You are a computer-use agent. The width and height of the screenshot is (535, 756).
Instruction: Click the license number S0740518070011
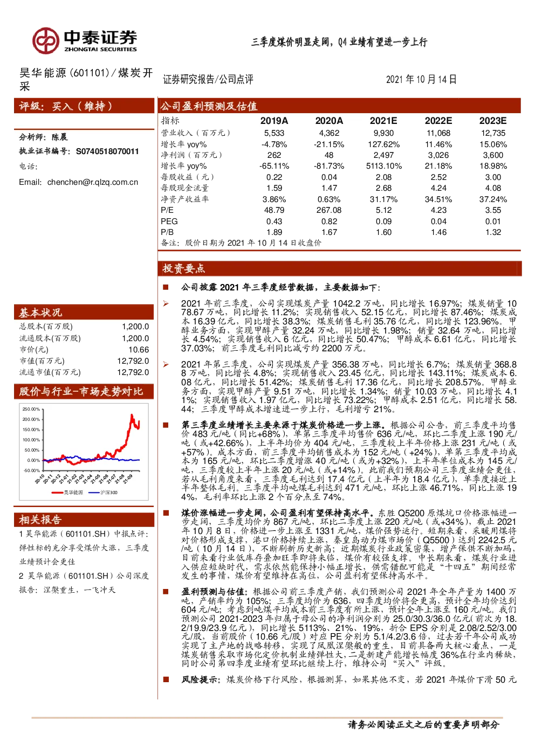pyautogui.click(x=107, y=151)
